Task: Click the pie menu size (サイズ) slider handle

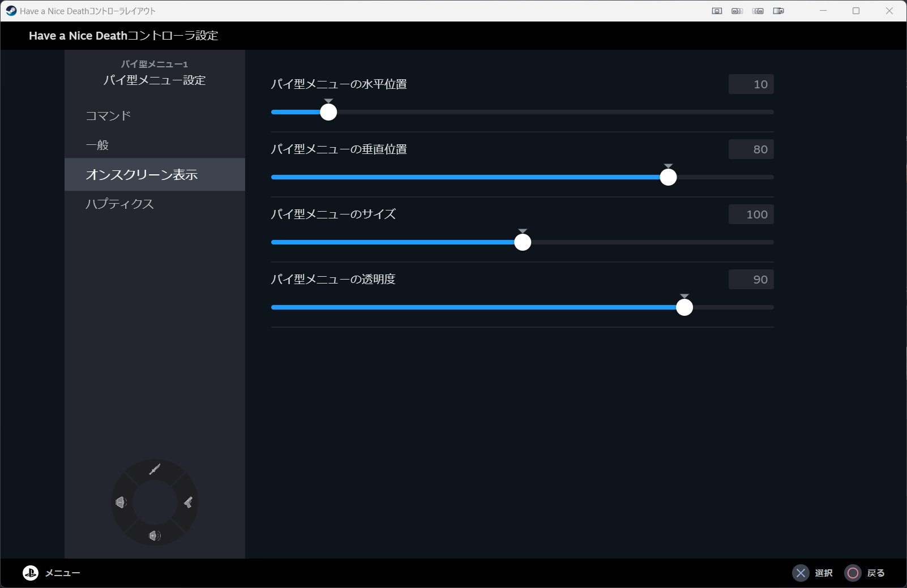Action: coord(523,242)
